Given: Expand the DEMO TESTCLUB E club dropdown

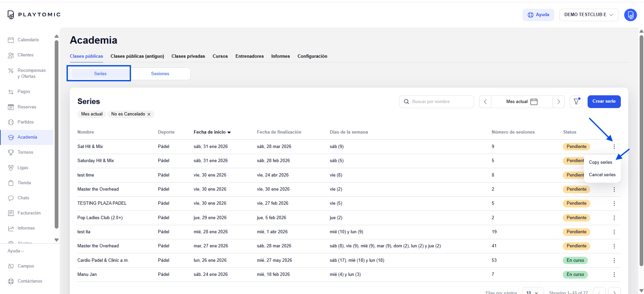Looking at the screenshot, I should click(589, 15).
